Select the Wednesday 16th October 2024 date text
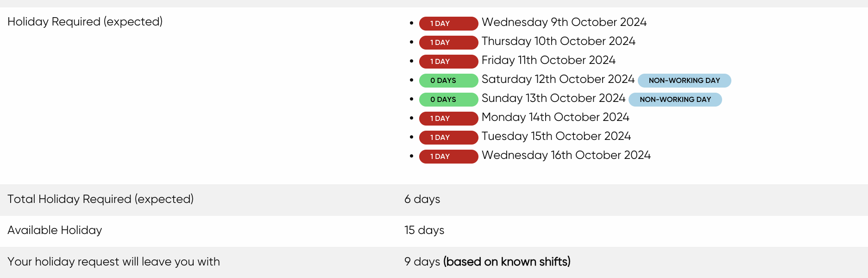868x278 pixels. 566,155
